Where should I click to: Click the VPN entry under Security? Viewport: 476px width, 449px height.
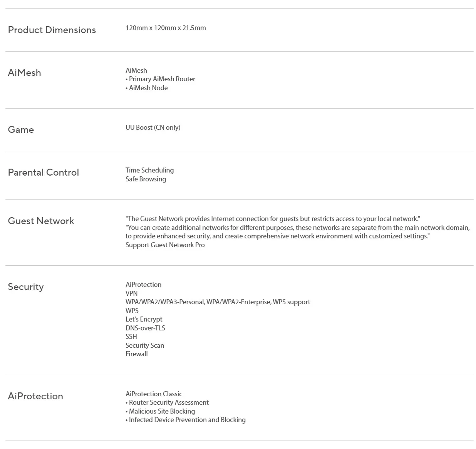(x=131, y=293)
